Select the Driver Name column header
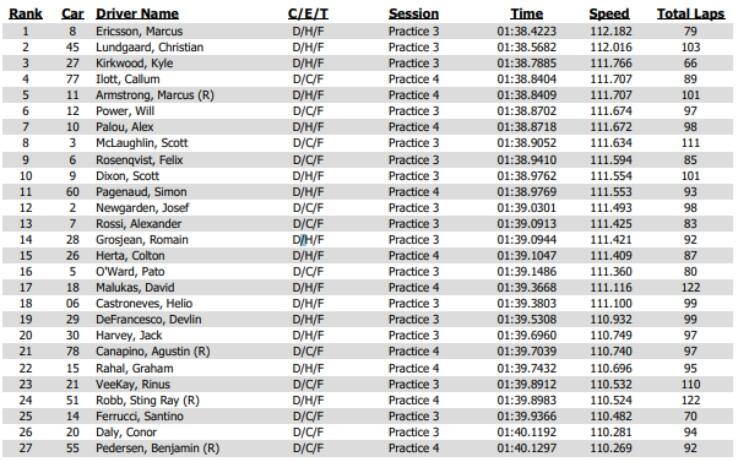Viewport: 738px width, 462px height. [137, 14]
